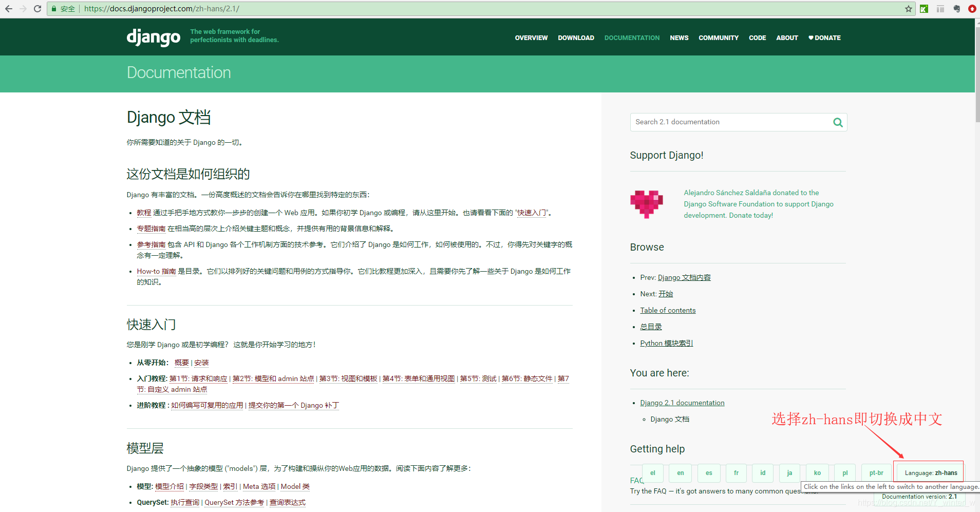Viewport: 980px width, 512px height.
Task: Open the Meta 选项 link
Action: 259,486
